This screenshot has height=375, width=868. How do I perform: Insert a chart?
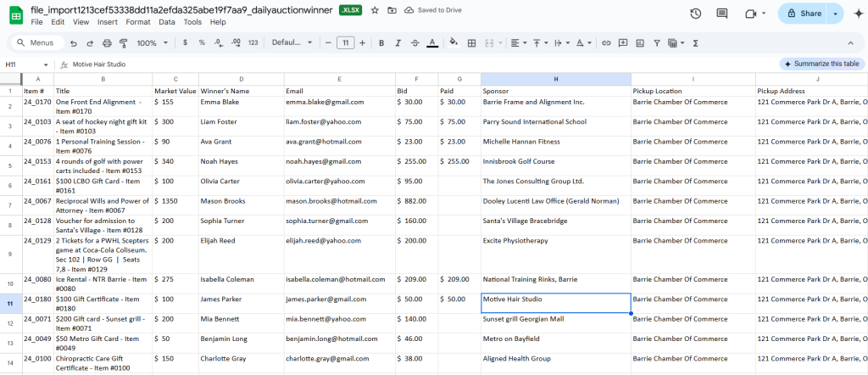[640, 42]
